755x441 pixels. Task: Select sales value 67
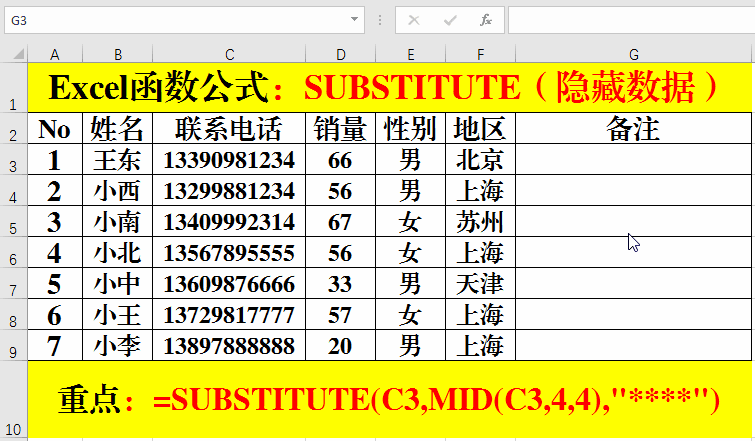[340, 221]
